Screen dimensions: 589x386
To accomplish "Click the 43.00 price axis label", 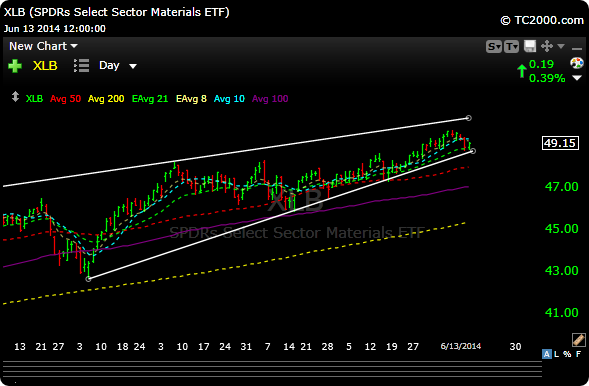I will pyautogui.click(x=562, y=271).
